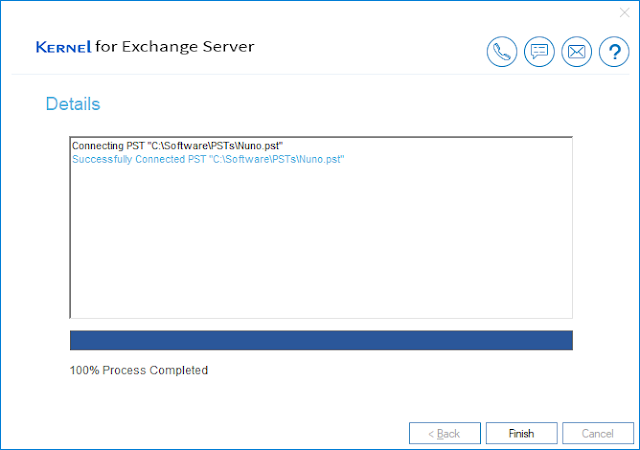The image size is (640, 450).
Task: Select the 'Connecting PST' log line
Action: pos(178,146)
